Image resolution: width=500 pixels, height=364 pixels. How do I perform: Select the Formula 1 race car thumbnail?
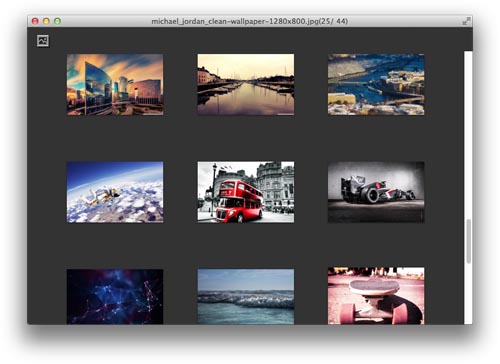[x=376, y=192]
